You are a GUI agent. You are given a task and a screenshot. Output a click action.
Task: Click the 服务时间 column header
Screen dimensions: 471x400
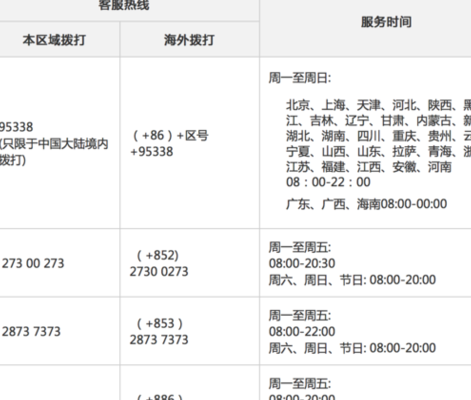tap(386, 22)
